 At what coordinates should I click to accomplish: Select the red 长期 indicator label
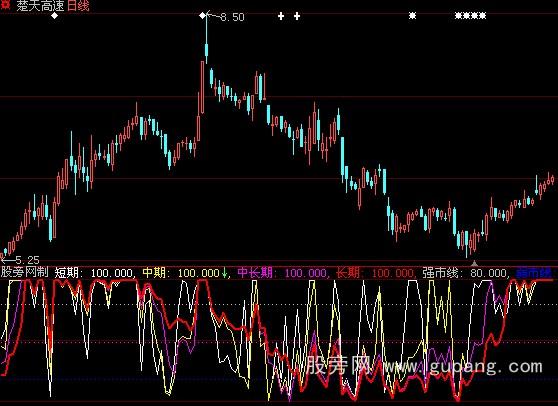click(348, 273)
